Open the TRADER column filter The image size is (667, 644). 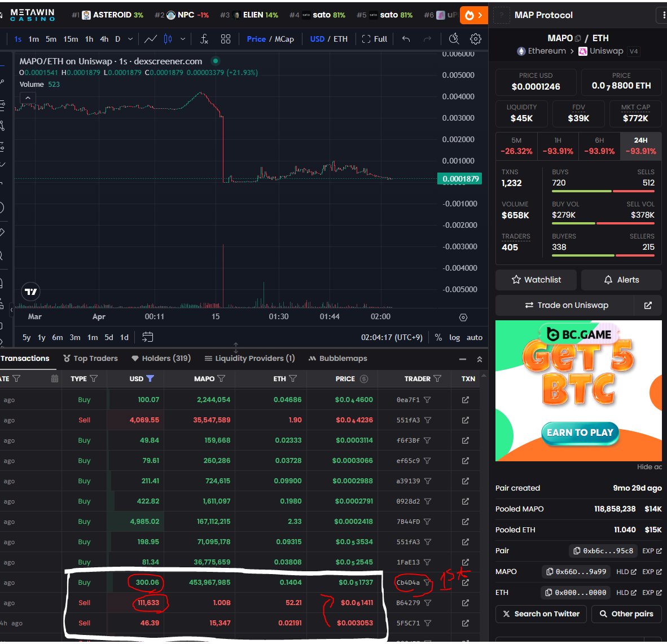(437, 378)
